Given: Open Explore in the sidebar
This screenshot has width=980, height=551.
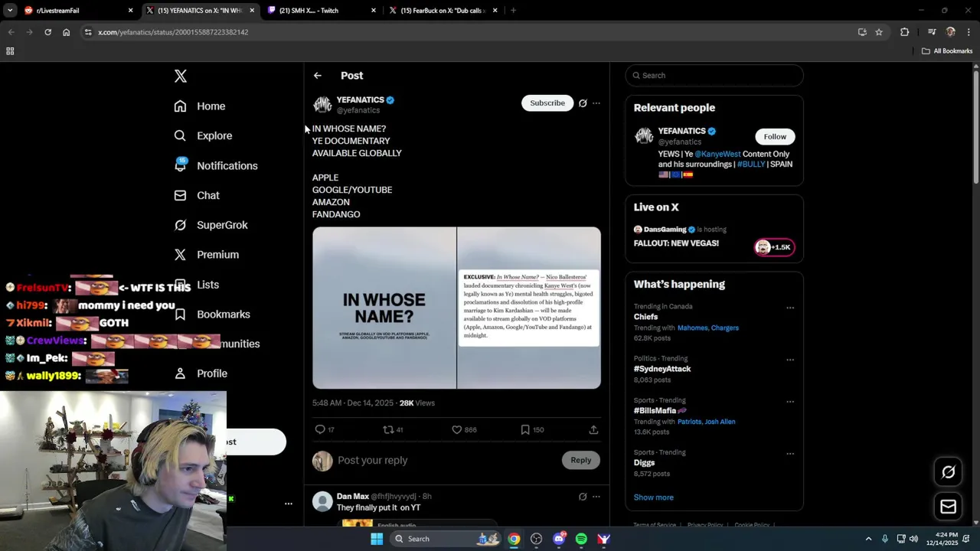Looking at the screenshot, I should [x=203, y=135].
